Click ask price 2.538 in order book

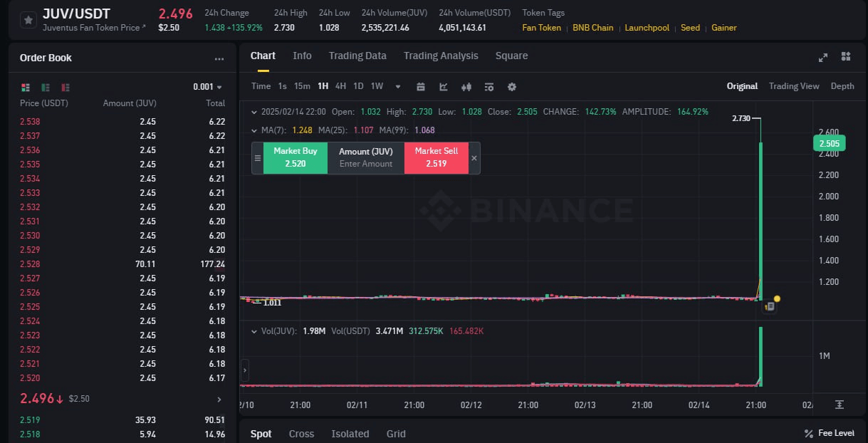pyautogui.click(x=30, y=122)
